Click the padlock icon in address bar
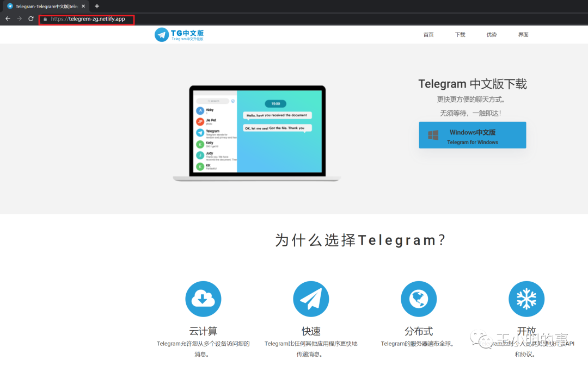The height and width of the screenshot is (366, 588). click(45, 18)
